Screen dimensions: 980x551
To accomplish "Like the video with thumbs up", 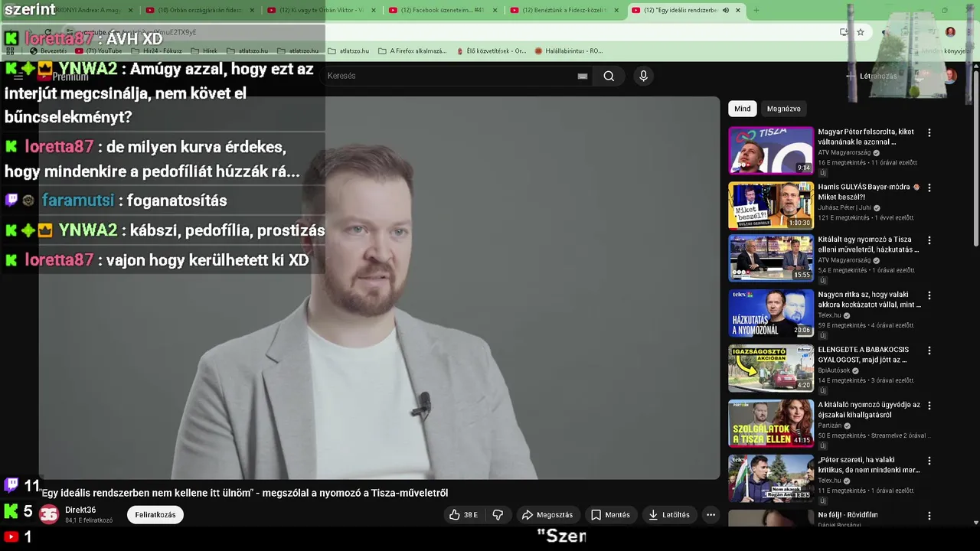I will coord(463,515).
